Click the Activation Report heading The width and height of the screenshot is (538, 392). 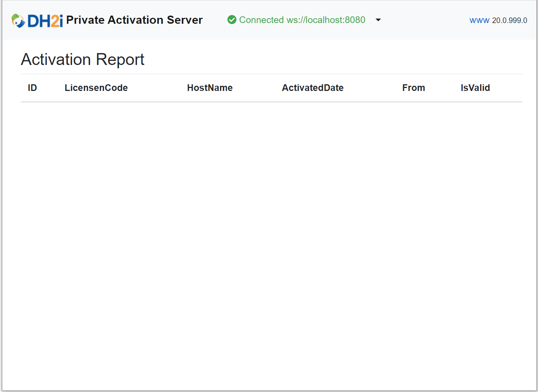click(x=82, y=59)
